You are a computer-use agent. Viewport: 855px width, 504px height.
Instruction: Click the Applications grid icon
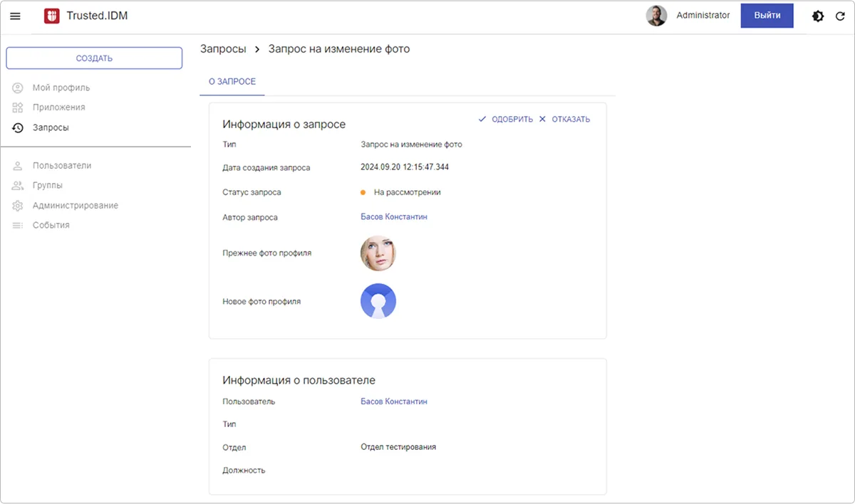pos(18,107)
